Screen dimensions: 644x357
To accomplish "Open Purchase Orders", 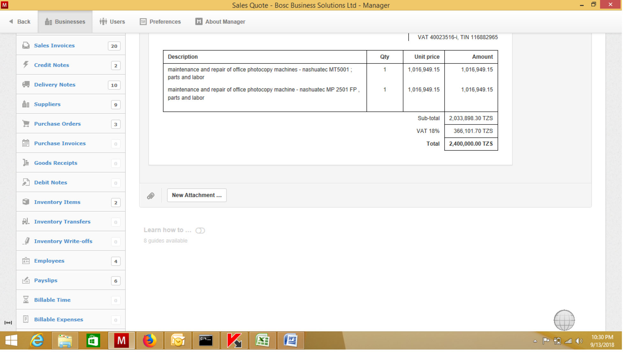I will pyautogui.click(x=70, y=124).
